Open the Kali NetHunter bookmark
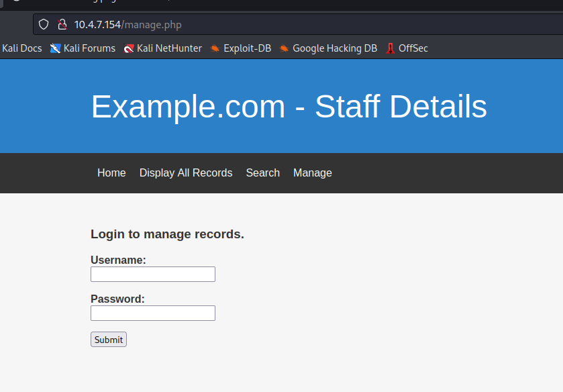Viewport: 563px width, 392px height. pos(163,48)
